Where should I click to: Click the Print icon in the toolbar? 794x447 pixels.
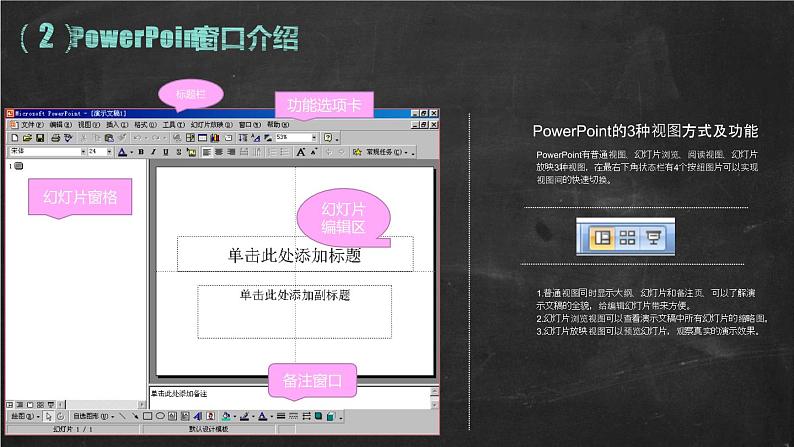tap(56, 138)
